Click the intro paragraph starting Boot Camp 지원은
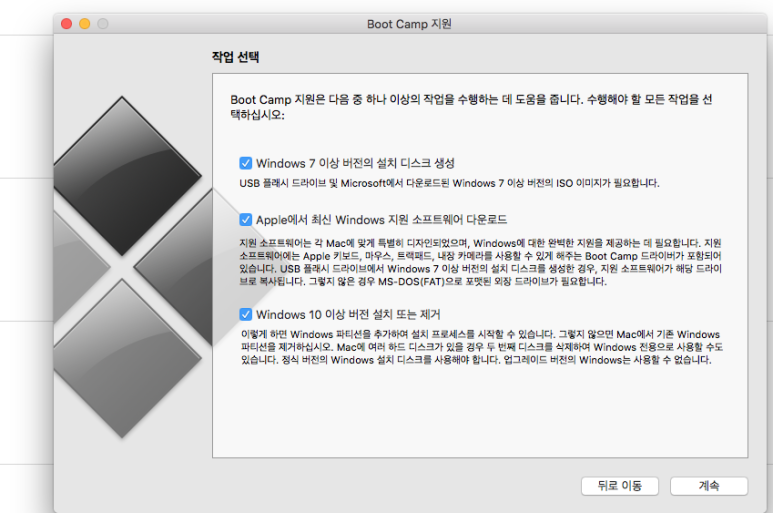 click(471, 107)
